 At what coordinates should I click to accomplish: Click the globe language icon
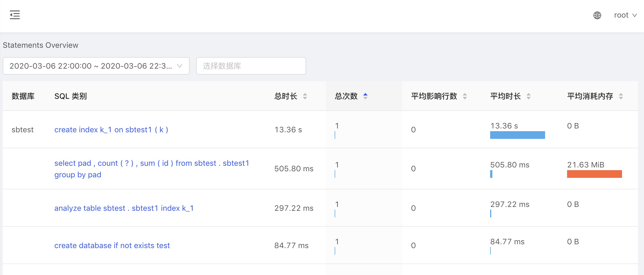click(597, 15)
